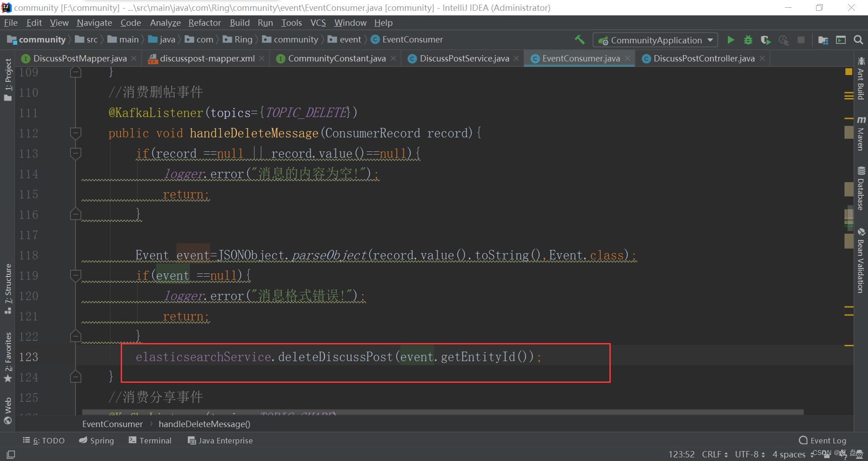Screen dimensions: 868x461
Task: Open the CommunityApplication run configuration dropdown
Action: pos(655,40)
